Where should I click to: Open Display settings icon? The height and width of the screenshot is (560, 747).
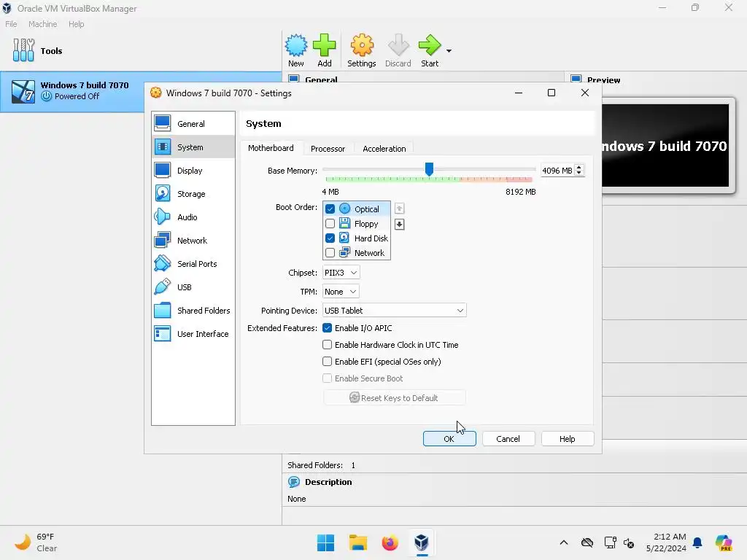click(163, 170)
